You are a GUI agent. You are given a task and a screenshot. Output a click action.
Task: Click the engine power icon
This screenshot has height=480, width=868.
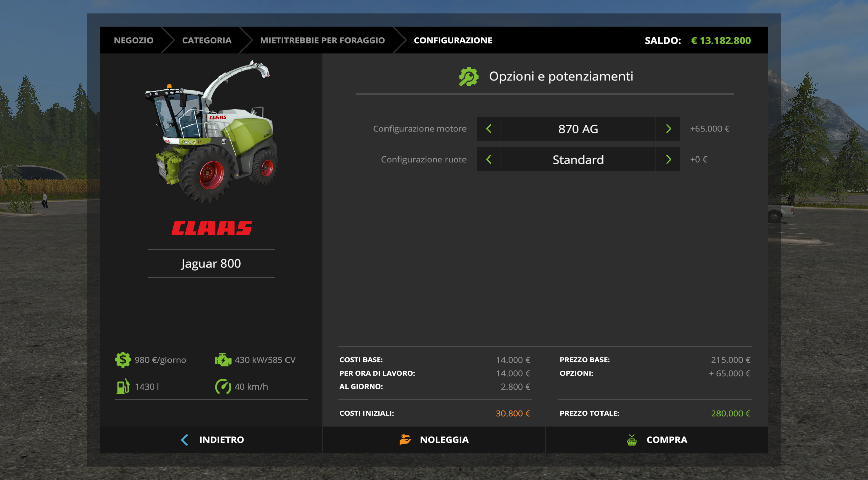tap(223, 360)
